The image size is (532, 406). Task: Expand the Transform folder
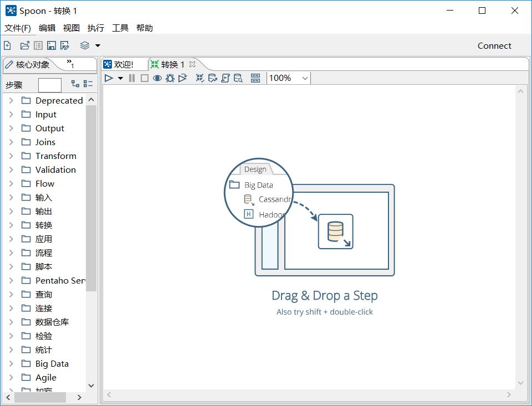coord(11,156)
